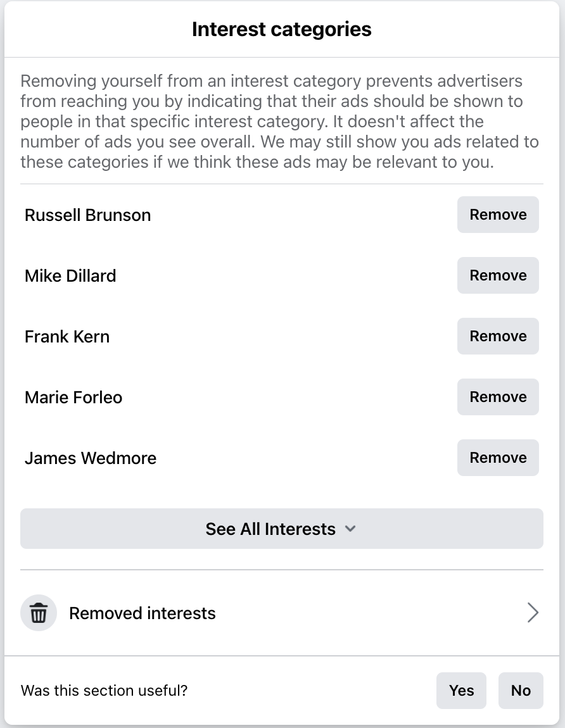
Task: Click the Interest categories heading
Action: pos(282,29)
